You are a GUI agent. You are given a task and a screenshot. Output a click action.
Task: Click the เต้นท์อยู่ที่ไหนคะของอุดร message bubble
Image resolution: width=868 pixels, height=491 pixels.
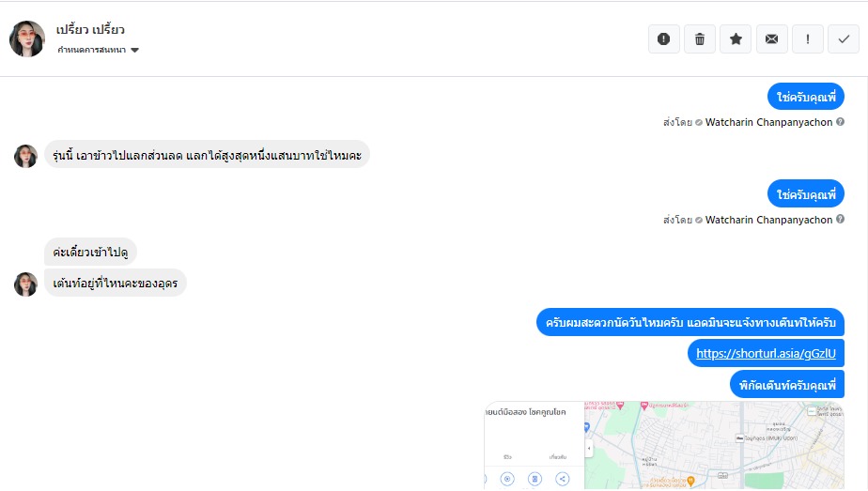tap(116, 283)
